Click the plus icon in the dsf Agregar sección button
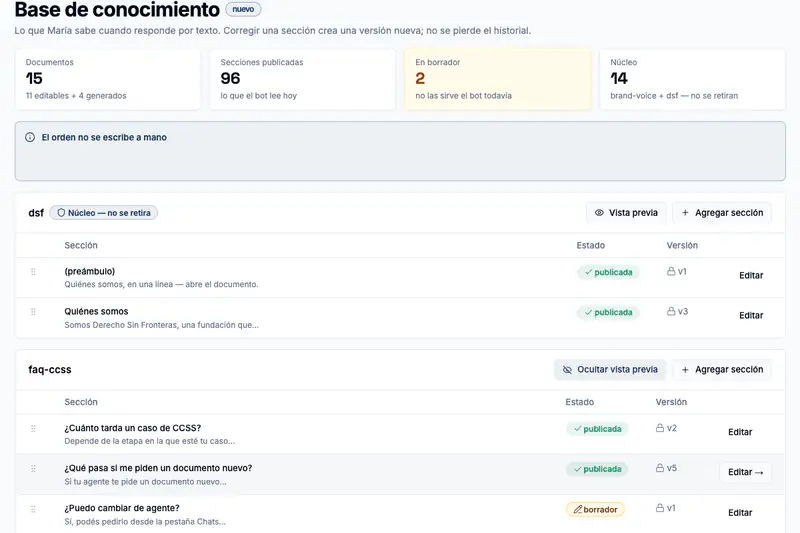 685,213
